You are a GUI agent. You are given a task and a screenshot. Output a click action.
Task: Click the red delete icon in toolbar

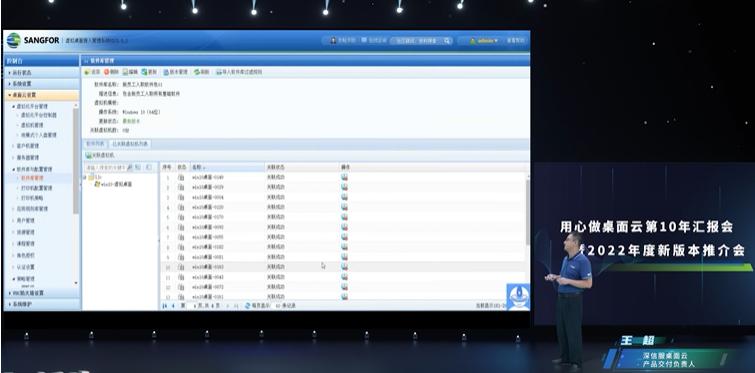106,72
